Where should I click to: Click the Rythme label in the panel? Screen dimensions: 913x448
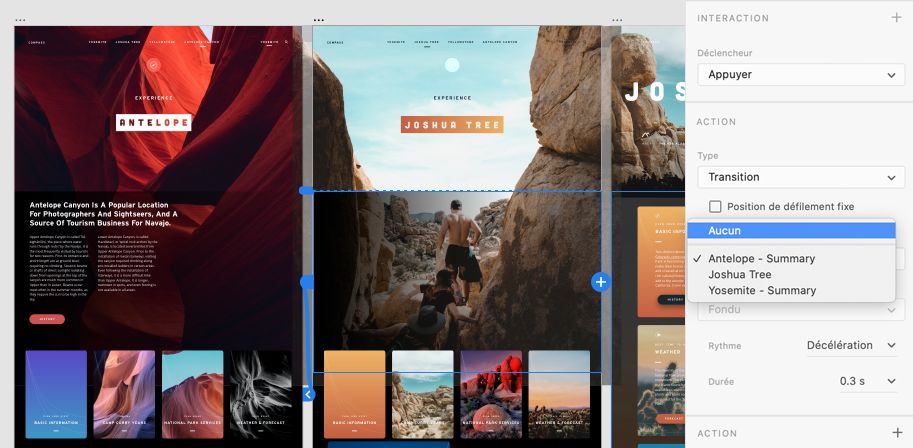click(725, 346)
